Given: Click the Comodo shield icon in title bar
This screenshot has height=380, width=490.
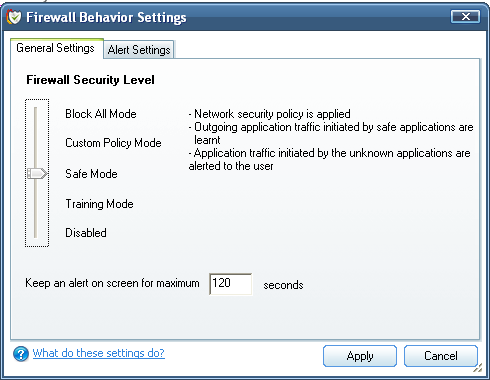Looking at the screenshot, I should point(14,17).
